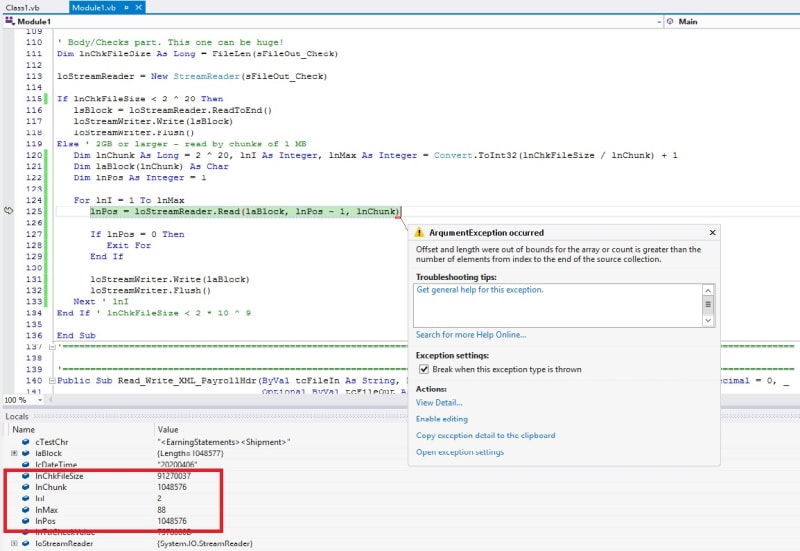
Task: Click the troubleshooting tips scrollbar thumb
Action: pyautogui.click(x=708, y=304)
